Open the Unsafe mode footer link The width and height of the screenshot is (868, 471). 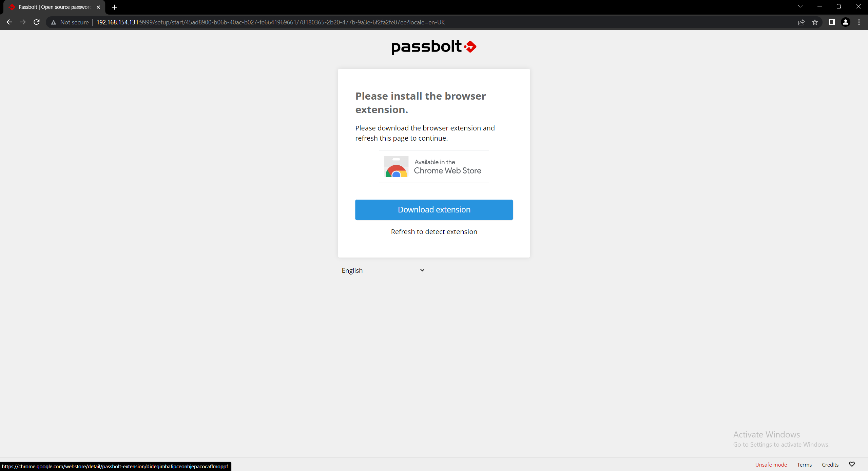(771, 465)
